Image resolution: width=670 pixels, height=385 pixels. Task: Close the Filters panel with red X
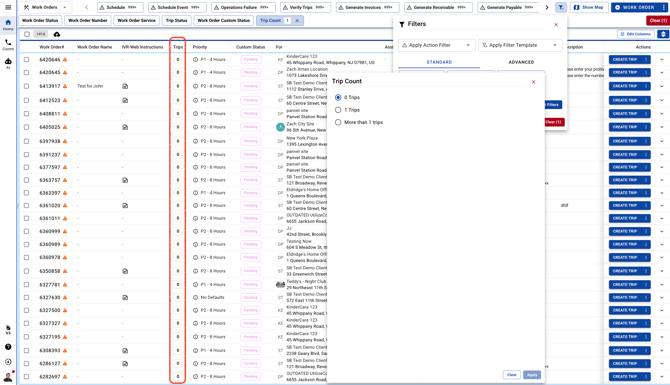[556, 25]
